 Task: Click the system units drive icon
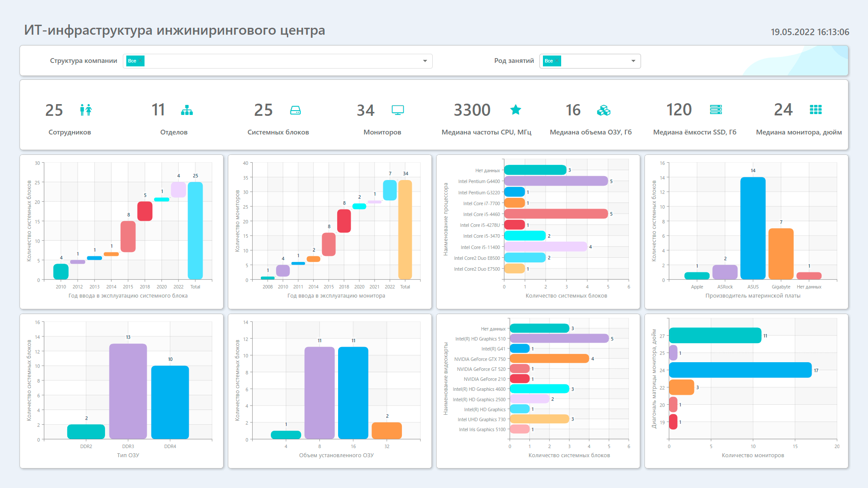pyautogui.click(x=296, y=110)
